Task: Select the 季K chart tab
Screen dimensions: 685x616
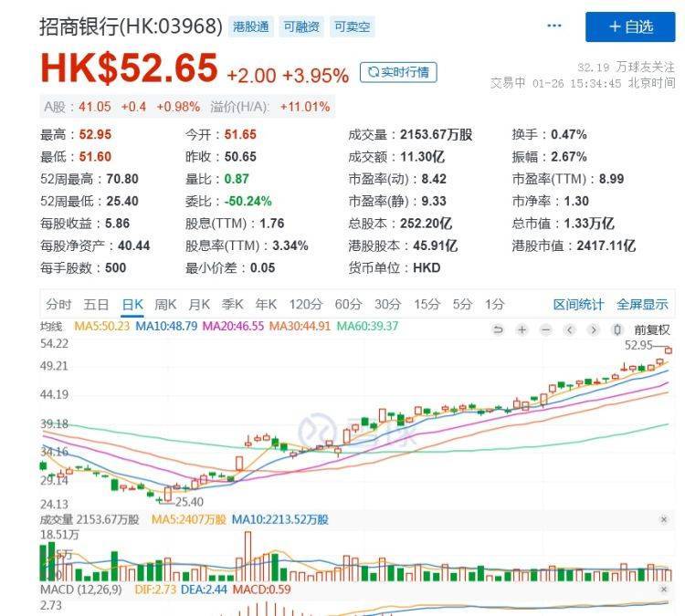Action: 232,304
